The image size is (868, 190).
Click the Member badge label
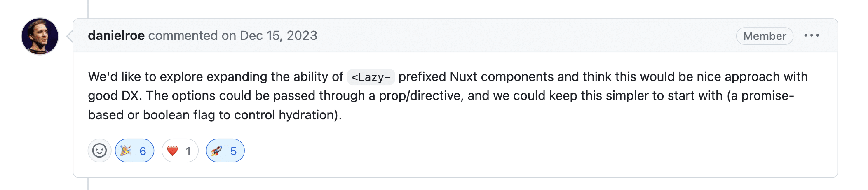(x=764, y=36)
